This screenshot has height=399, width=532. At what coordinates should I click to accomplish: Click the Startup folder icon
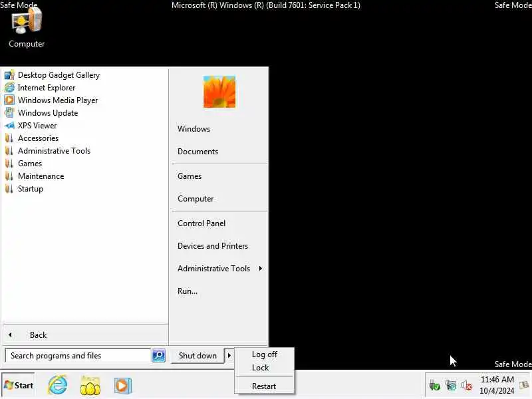(9, 189)
